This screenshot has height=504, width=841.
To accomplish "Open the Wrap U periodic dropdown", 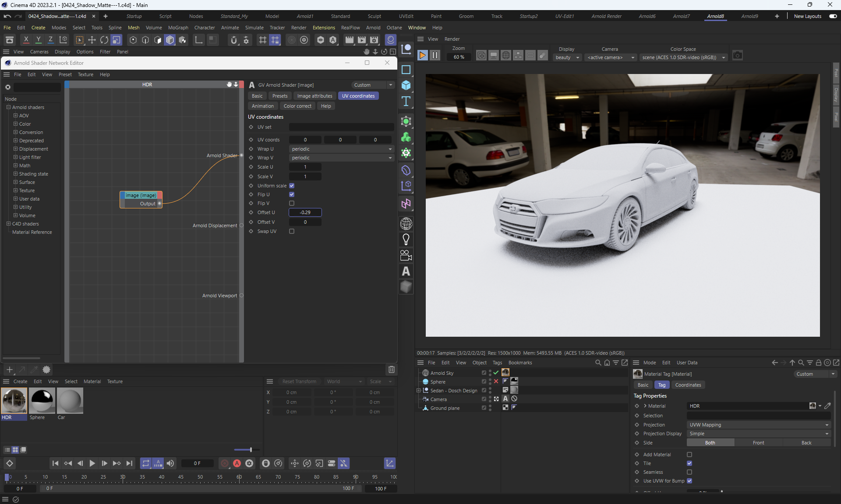I will 341,149.
